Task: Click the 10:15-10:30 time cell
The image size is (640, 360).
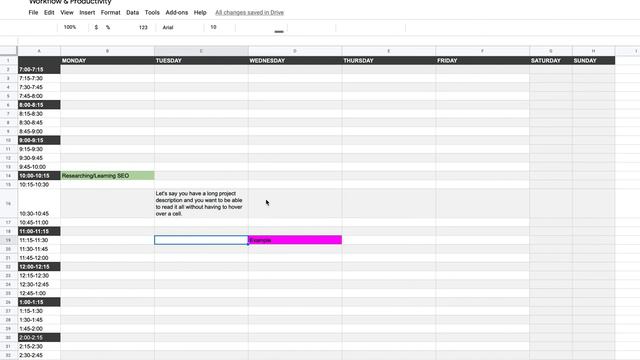Action: [39, 184]
